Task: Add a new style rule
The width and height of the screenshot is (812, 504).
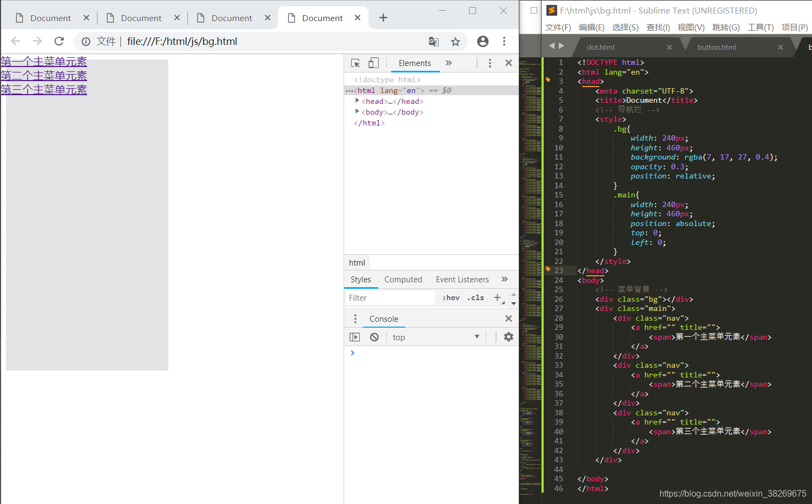Action: (x=497, y=297)
